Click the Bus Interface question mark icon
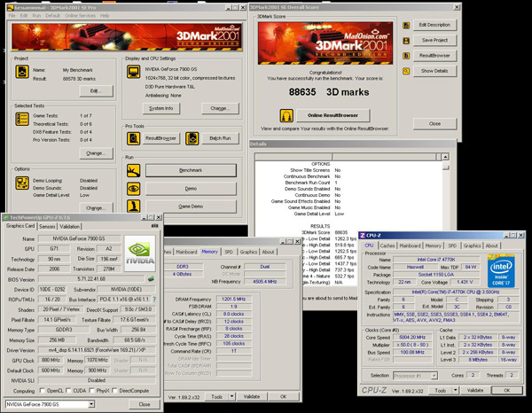Screen dimensions: 532x413 click(x=154, y=300)
